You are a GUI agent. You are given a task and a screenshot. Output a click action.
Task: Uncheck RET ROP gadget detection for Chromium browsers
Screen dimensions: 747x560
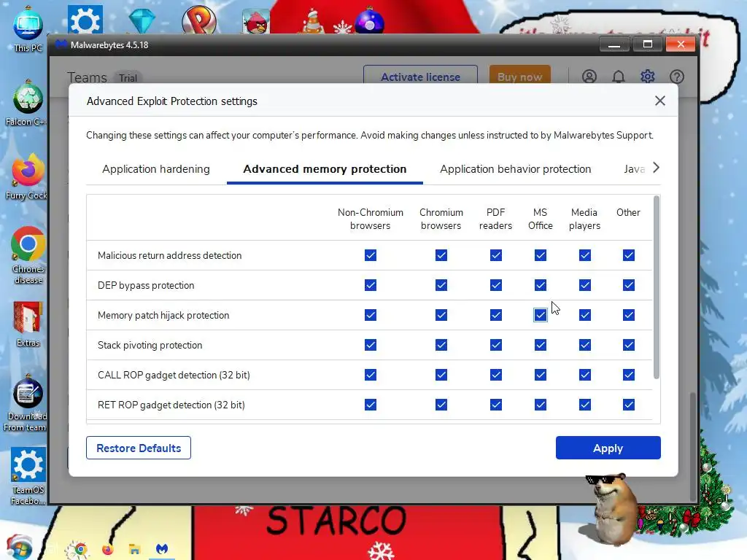(x=441, y=405)
